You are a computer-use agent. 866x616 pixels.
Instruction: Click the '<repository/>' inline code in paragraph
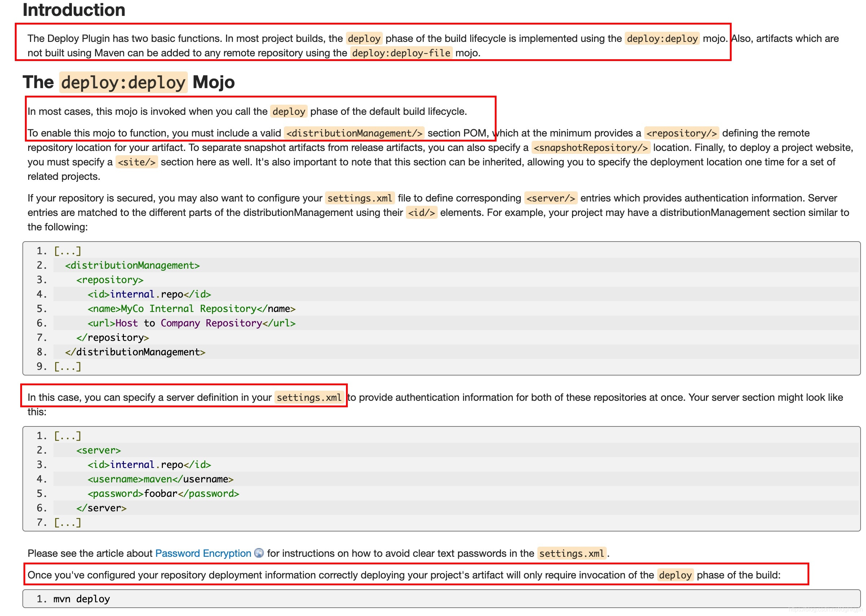pos(681,133)
